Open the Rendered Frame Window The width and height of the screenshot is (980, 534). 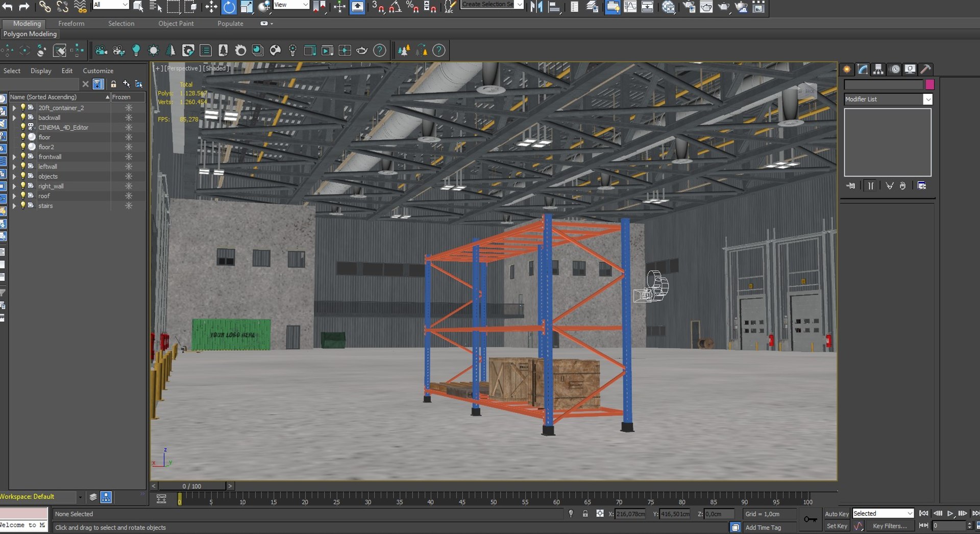pyautogui.click(x=706, y=6)
